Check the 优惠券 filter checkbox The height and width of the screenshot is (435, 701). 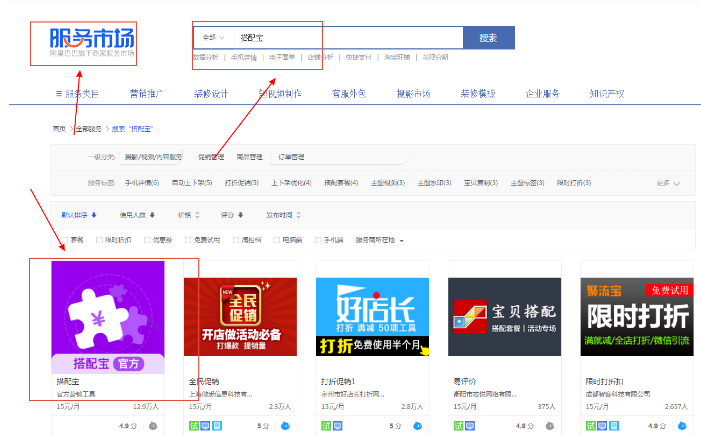[x=147, y=240]
